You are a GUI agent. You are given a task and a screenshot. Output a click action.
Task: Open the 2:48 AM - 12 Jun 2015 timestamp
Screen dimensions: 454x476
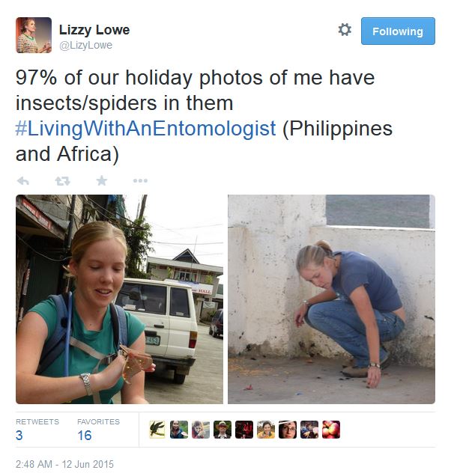pos(64,464)
